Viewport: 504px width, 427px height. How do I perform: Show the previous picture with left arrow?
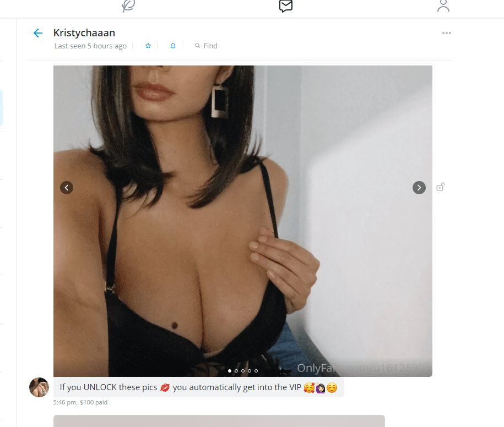coord(67,188)
